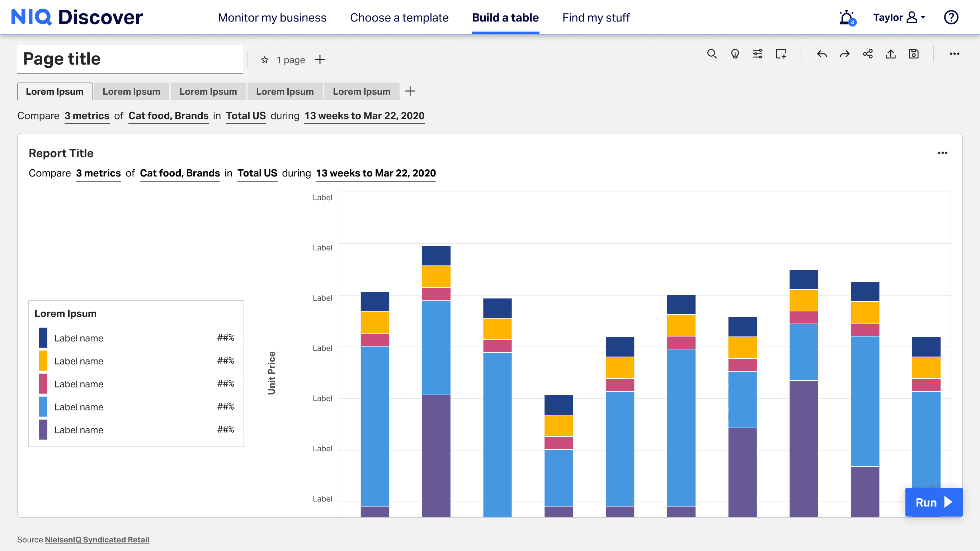Click the Run button
Viewport: 980px width, 551px height.
pos(934,502)
